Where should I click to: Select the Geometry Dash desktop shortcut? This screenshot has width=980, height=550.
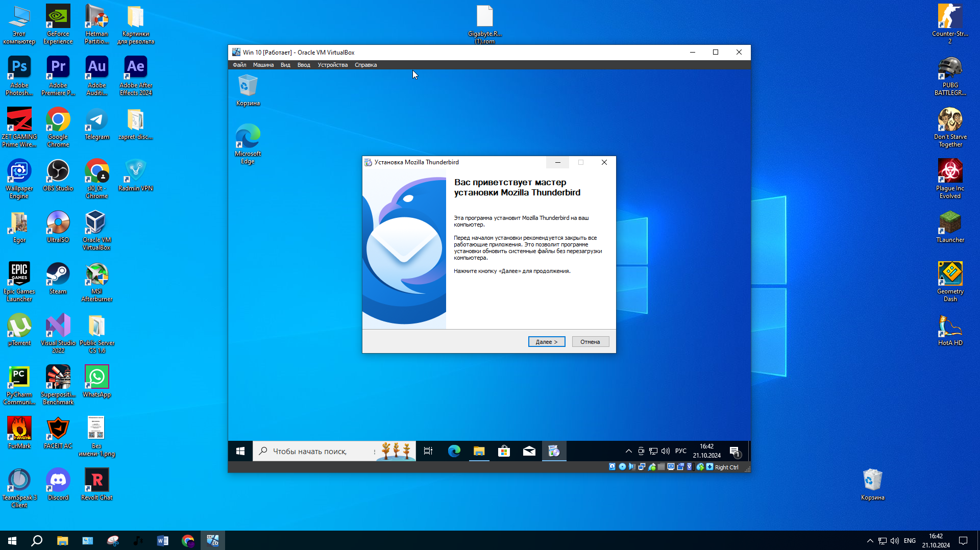(950, 282)
